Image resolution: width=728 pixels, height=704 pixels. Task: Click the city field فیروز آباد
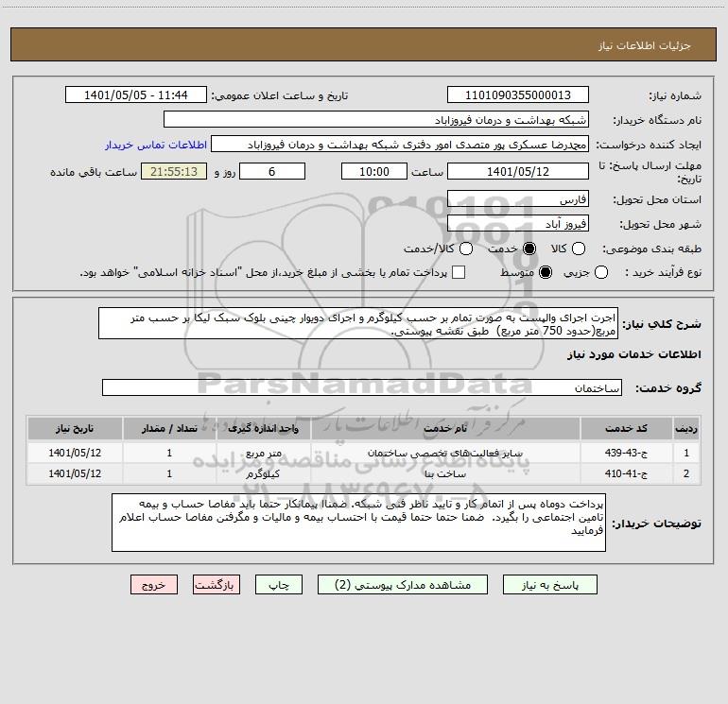coord(518,224)
